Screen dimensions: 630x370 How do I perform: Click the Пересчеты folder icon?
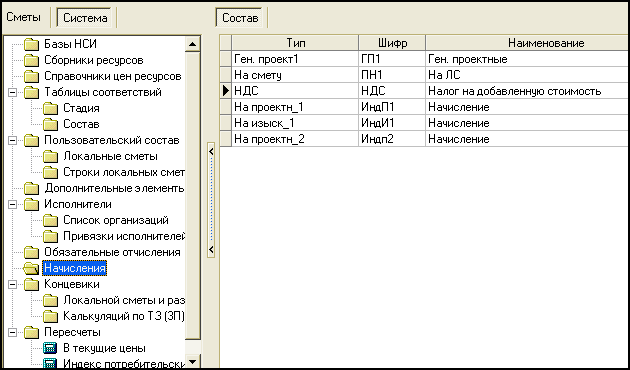coord(31,333)
